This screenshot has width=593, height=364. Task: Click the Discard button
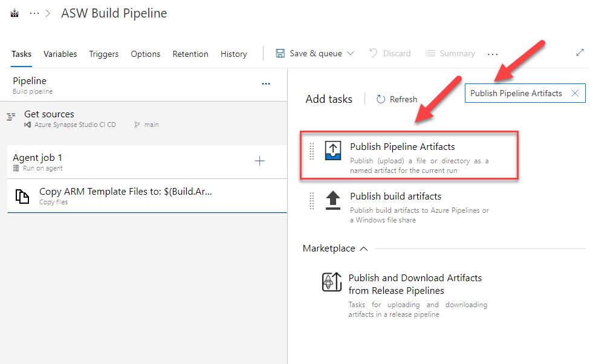pyautogui.click(x=390, y=53)
